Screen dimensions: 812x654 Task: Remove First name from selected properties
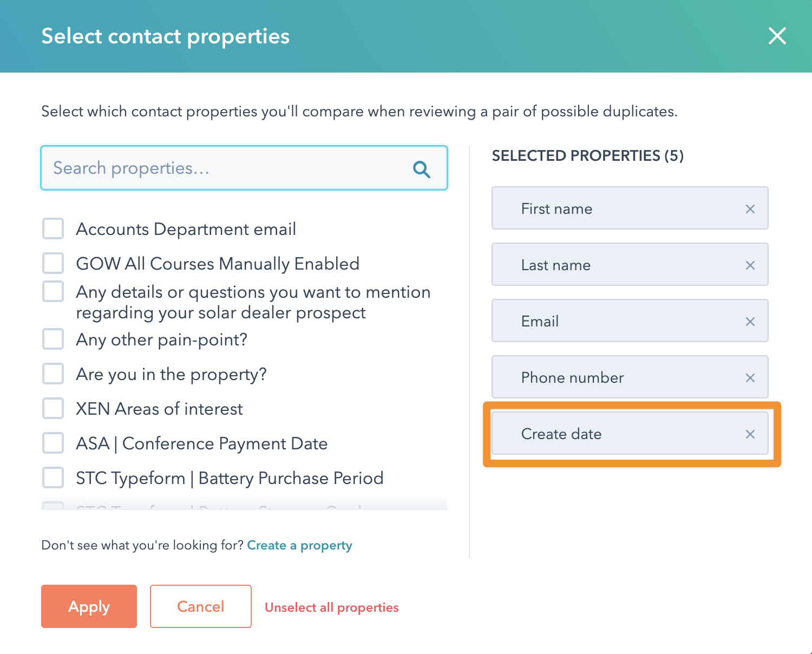tap(750, 208)
